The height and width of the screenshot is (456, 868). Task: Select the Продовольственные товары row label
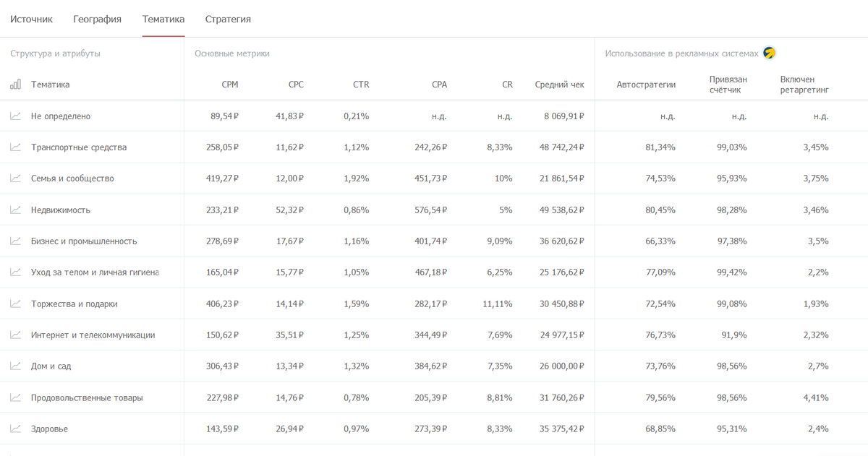pos(87,398)
